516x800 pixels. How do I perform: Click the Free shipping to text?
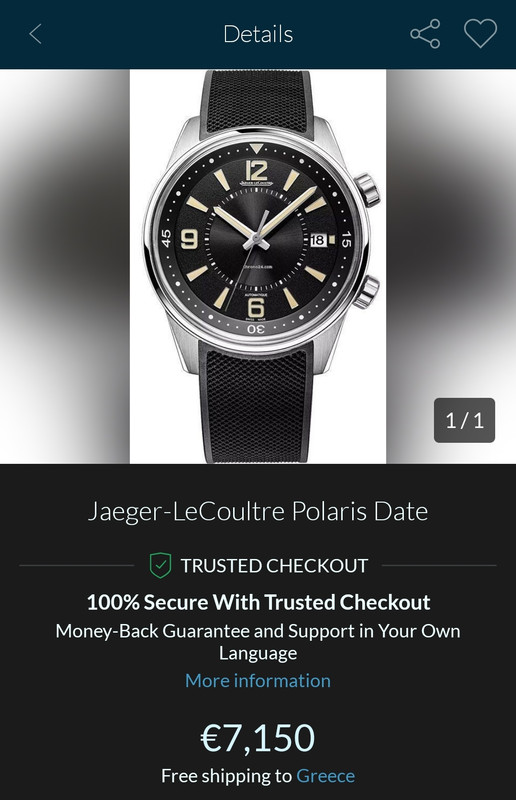tap(226, 776)
